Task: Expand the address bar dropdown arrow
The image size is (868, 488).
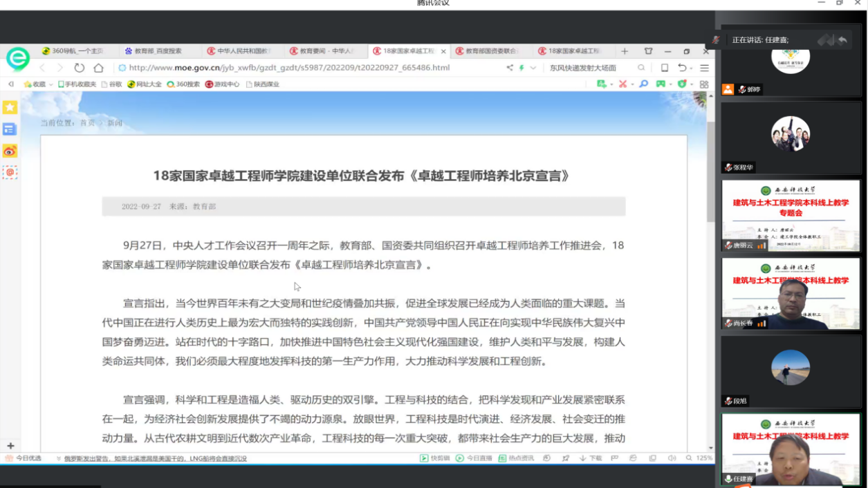Action: [x=533, y=68]
